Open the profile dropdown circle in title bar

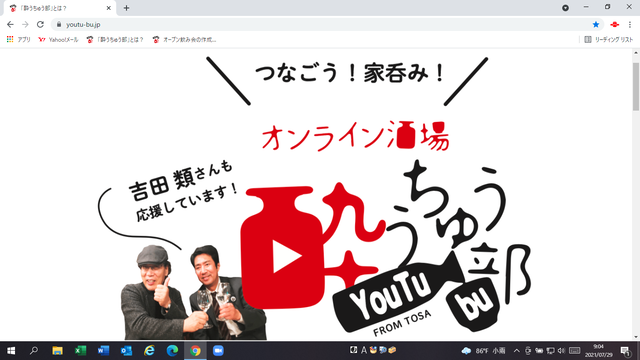coord(565,8)
